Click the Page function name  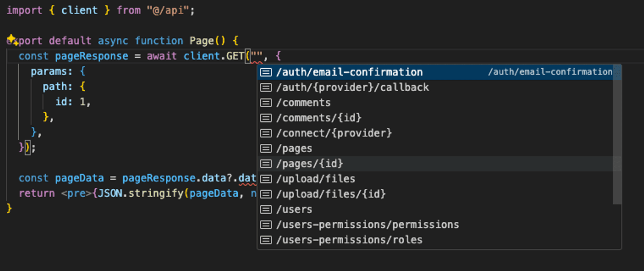[202, 41]
